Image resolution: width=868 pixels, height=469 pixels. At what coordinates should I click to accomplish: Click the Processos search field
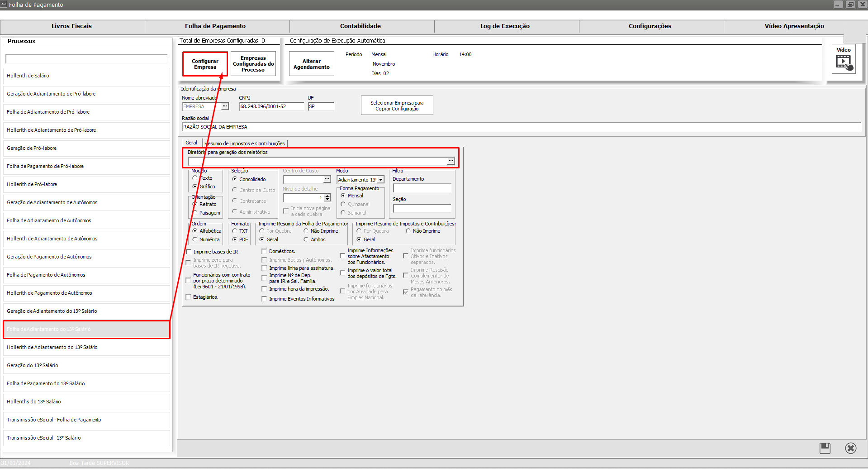(86, 59)
